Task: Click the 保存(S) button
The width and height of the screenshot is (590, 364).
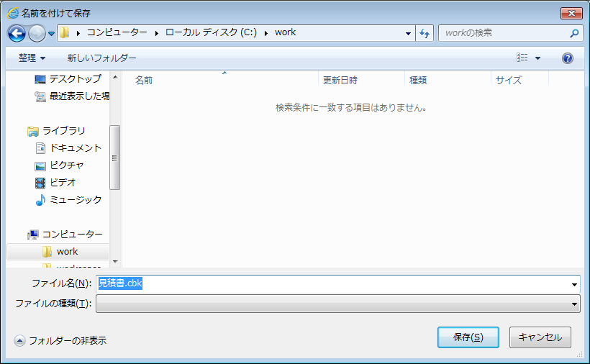Action: [x=468, y=337]
